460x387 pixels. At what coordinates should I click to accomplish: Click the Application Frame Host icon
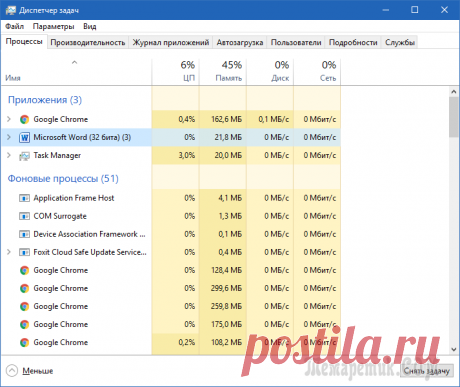[24, 198]
